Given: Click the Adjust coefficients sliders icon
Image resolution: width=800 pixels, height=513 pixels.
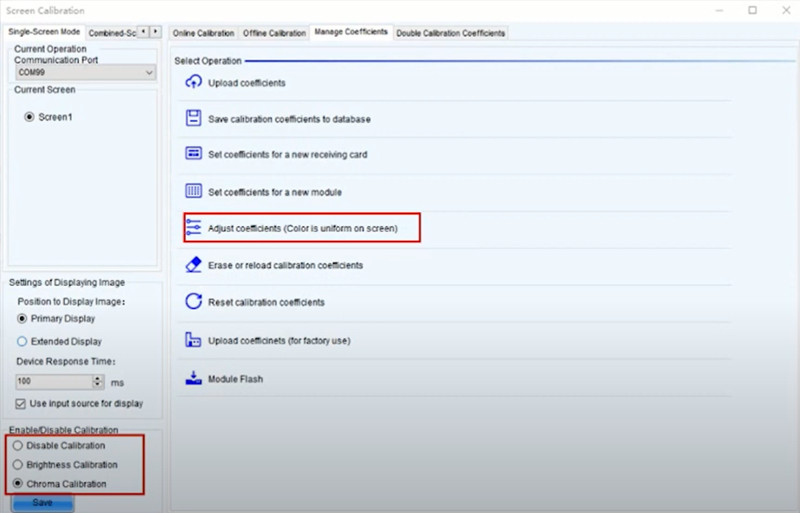Looking at the screenshot, I should pyautogui.click(x=193, y=227).
